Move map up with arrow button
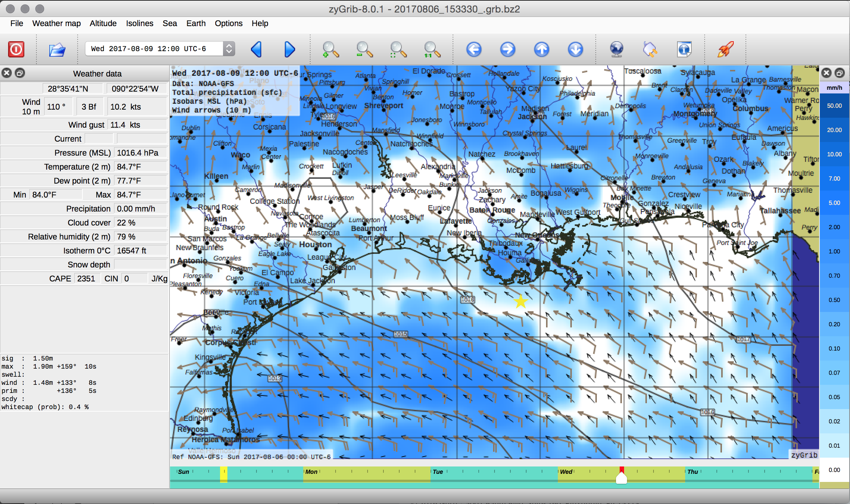 click(542, 49)
